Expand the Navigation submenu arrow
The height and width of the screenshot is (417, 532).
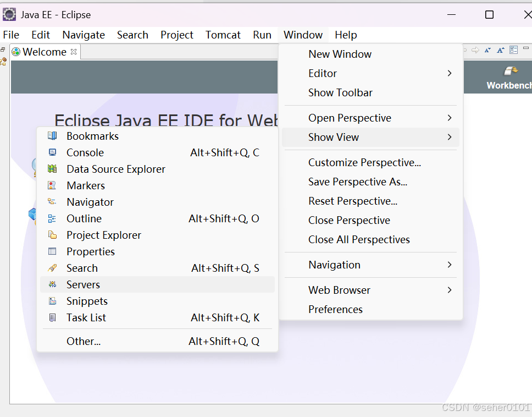[x=450, y=265]
